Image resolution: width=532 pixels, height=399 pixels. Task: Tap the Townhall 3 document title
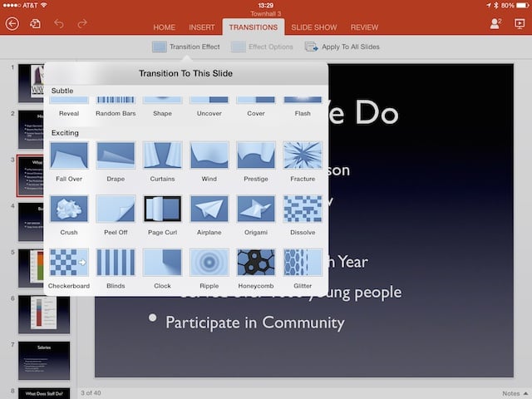[x=266, y=14]
